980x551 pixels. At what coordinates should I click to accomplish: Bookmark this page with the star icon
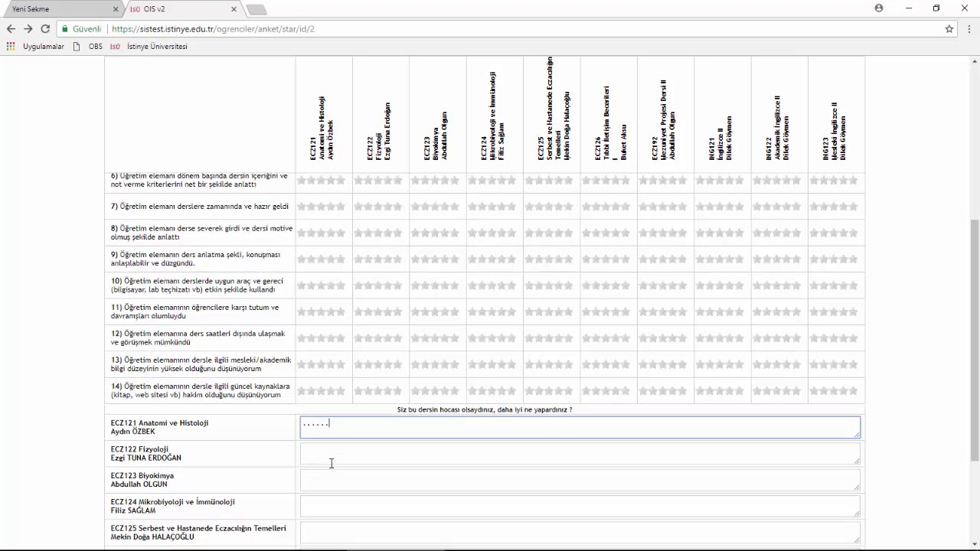(949, 29)
